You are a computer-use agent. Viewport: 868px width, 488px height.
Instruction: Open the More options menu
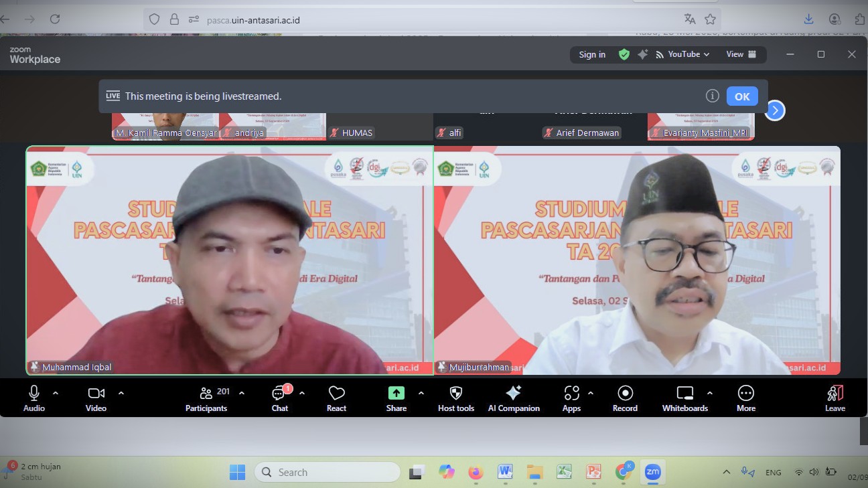coord(746,398)
